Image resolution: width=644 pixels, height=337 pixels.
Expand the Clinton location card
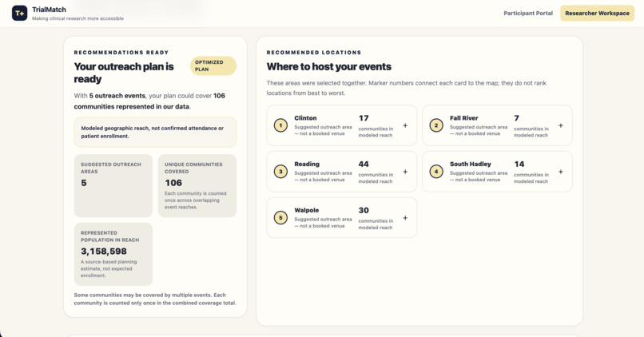pos(405,125)
